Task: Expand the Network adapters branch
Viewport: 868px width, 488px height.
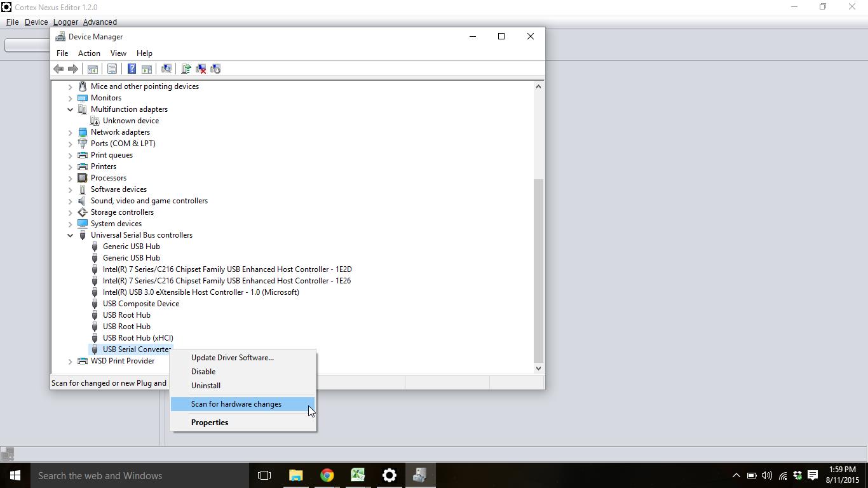Action: pyautogui.click(x=70, y=132)
